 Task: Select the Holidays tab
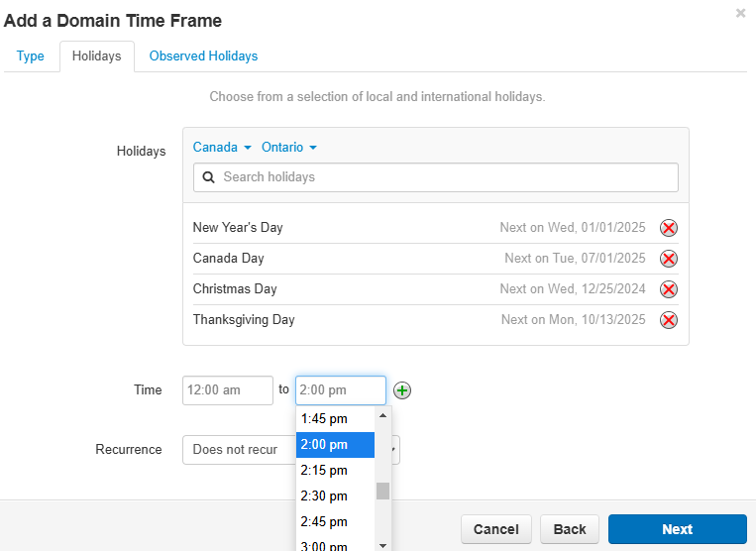[x=96, y=55]
